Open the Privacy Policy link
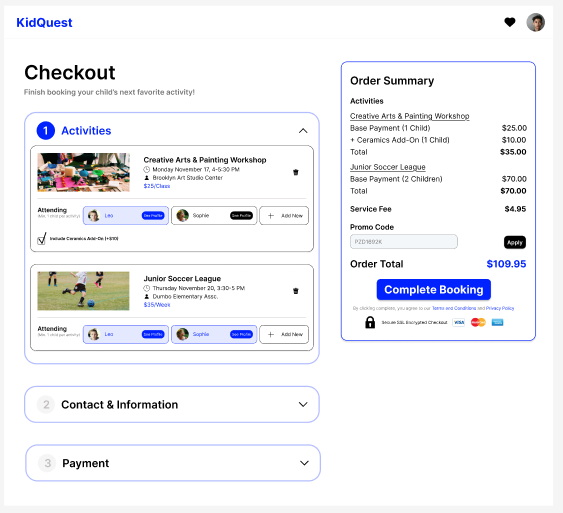 click(500, 308)
